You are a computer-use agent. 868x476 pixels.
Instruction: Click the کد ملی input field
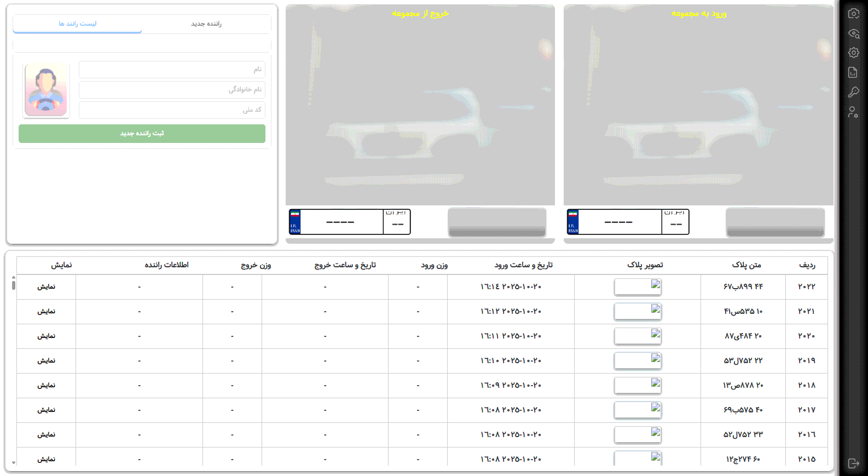(x=172, y=110)
